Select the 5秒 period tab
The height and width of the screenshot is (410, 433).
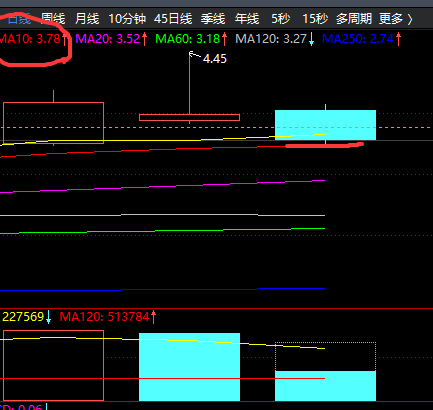click(x=280, y=19)
